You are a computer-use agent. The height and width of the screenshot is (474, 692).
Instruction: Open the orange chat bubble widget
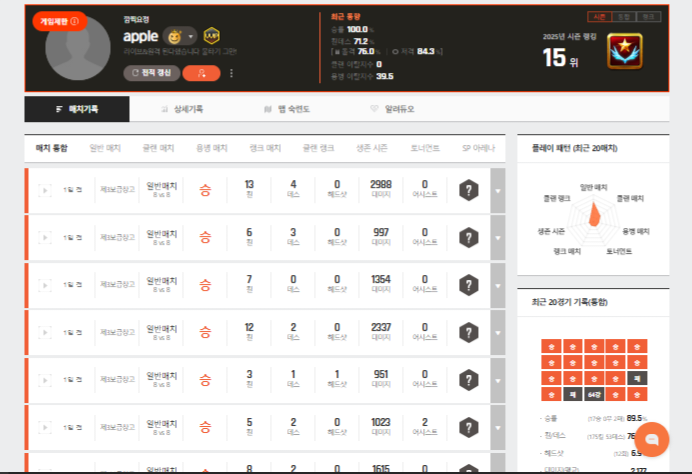pos(652,439)
